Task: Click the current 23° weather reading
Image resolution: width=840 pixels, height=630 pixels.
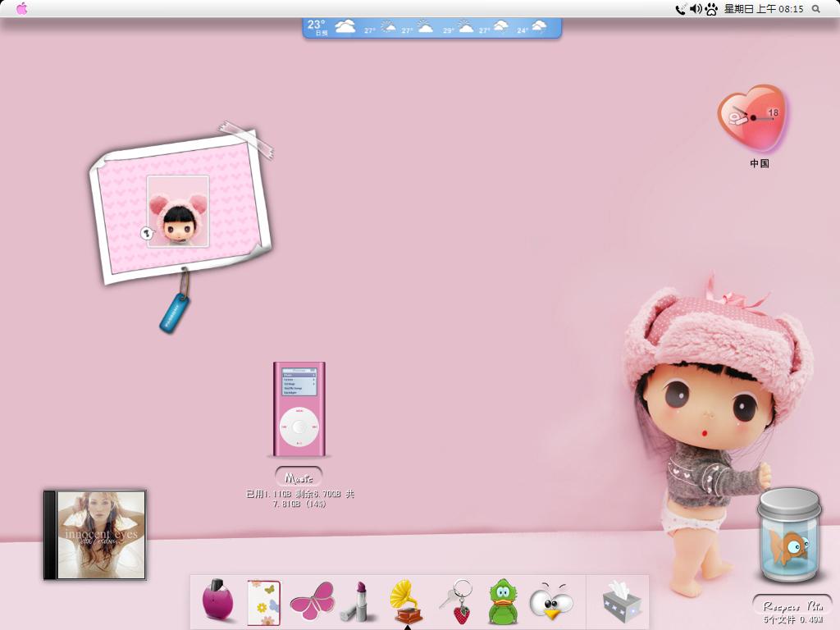Action: pyautogui.click(x=316, y=25)
